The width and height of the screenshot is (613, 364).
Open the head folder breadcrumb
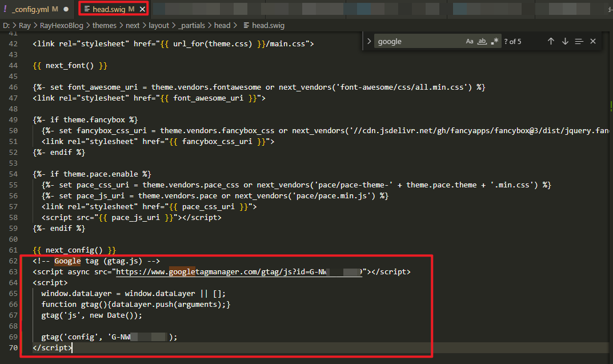pyautogui.click(x=222, y=25)
